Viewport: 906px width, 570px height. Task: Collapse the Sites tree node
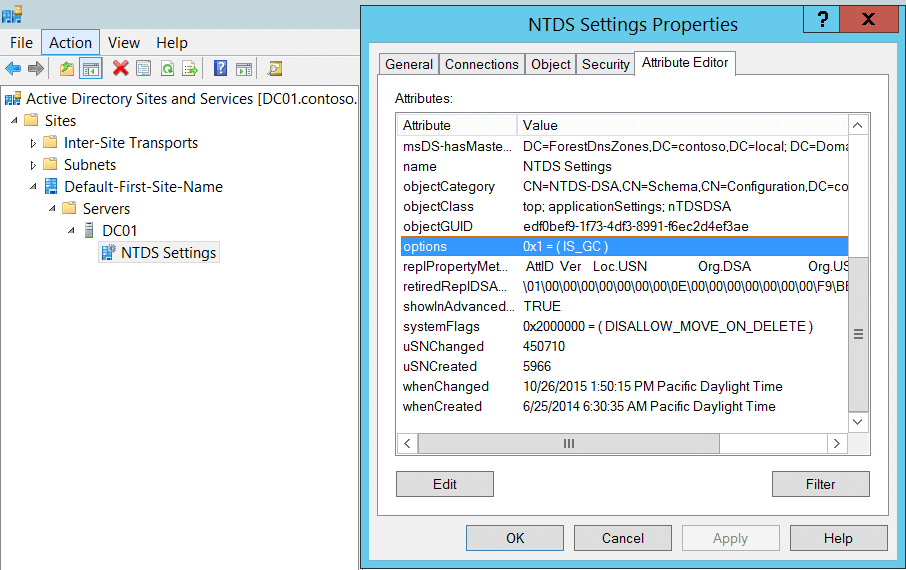pos(15,121)
